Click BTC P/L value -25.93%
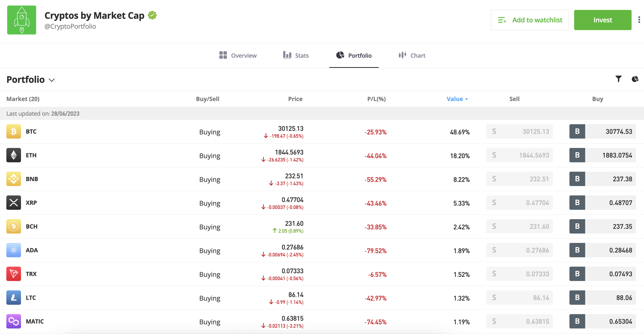This screenshot has width=644, height=334. coord(375,132)
